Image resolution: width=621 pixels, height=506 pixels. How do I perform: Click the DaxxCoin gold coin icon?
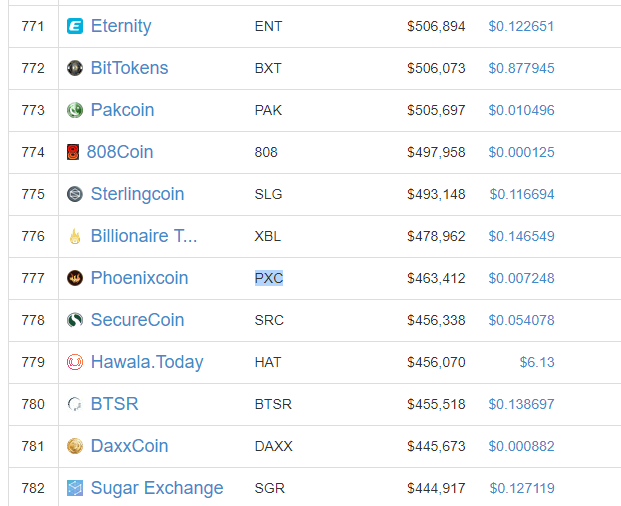point(75,446)
